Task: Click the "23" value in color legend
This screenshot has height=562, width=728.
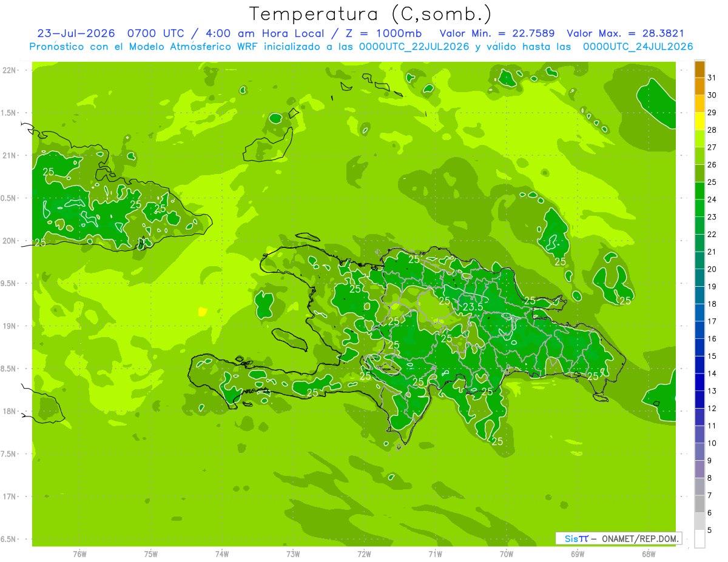Action: [712, 216]
